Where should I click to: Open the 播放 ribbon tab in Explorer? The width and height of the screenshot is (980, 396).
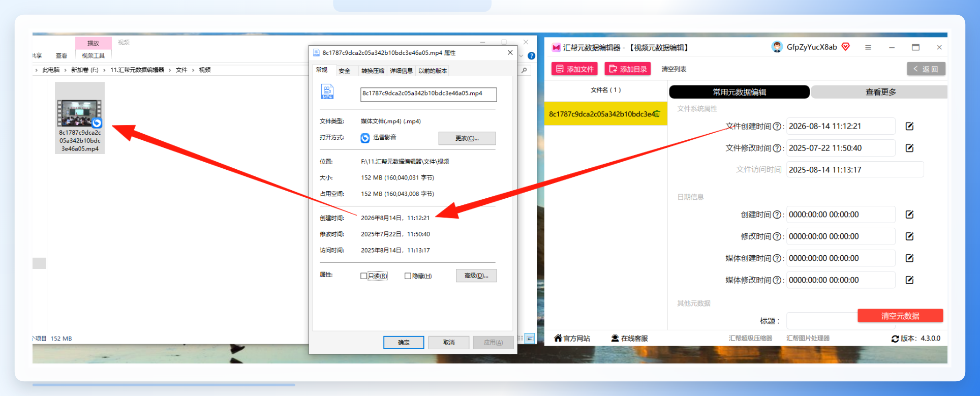(x=94, y=43)
